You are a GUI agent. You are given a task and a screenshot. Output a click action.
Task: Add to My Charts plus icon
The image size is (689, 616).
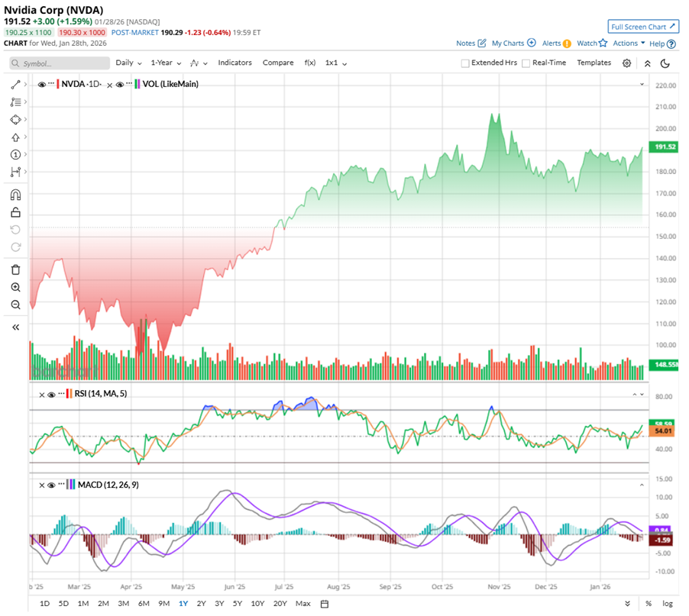pos(531,43)
